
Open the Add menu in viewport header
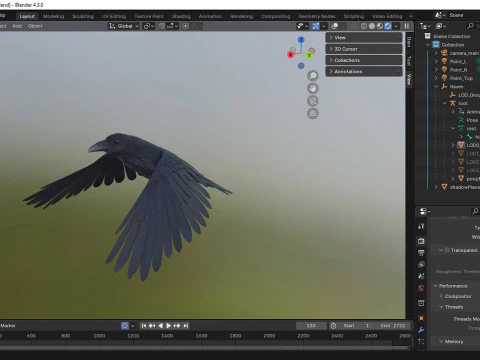tap(17, 26)
